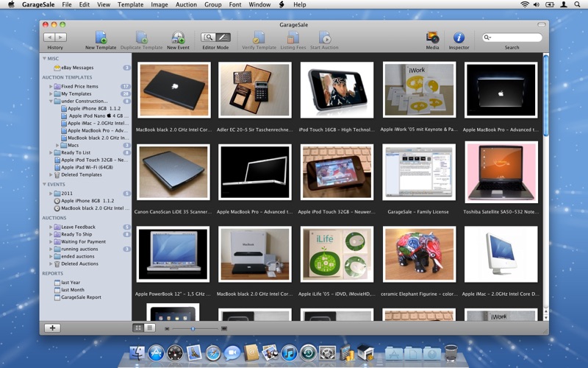
Task: Collapse the MISC section
Action: click(44, 59)
